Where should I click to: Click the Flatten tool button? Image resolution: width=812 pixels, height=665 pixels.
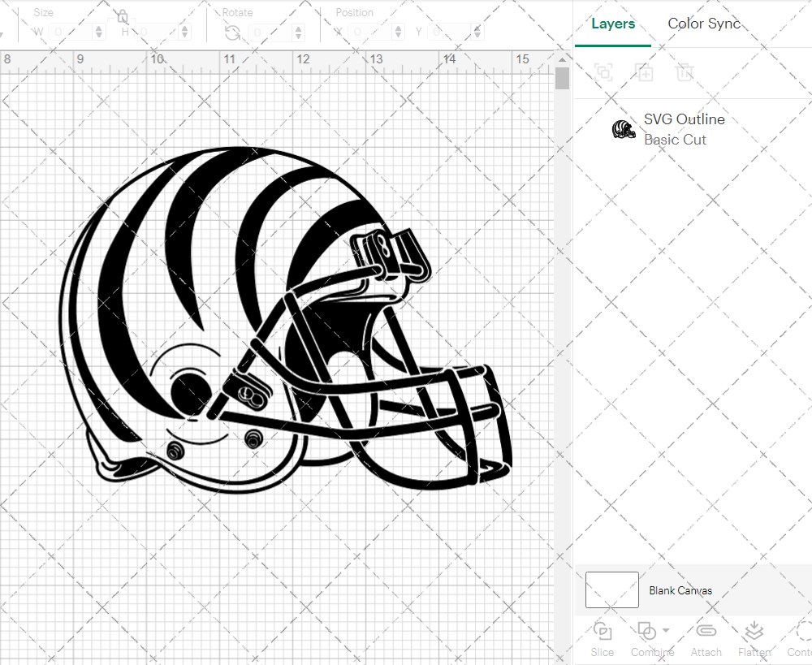pos(754,640)
